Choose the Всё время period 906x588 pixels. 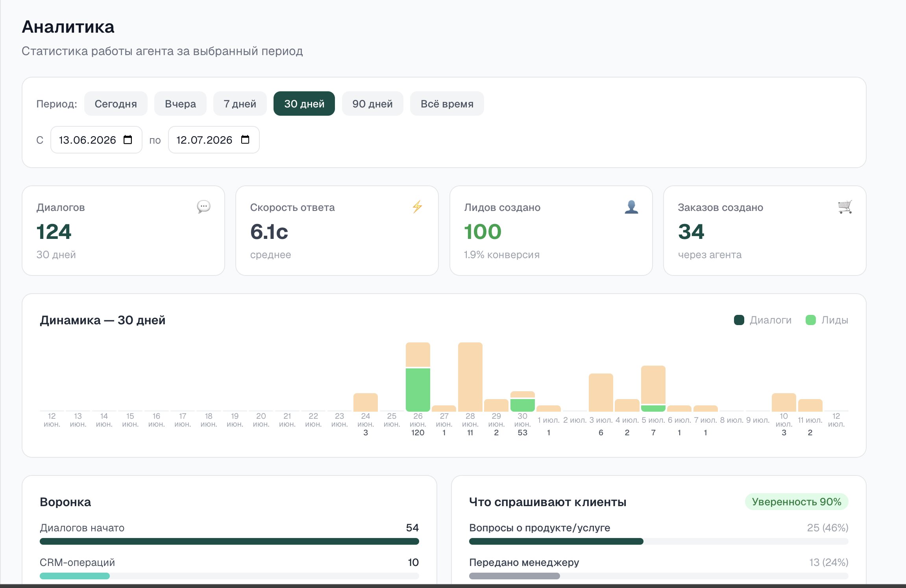(x=447, y=104)
